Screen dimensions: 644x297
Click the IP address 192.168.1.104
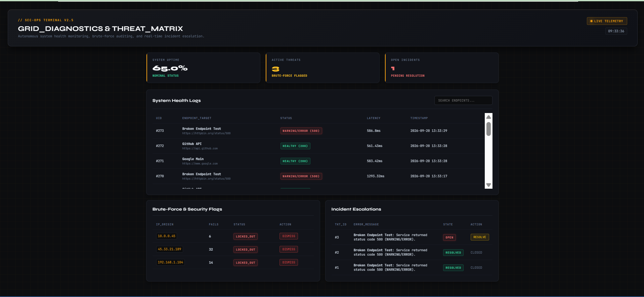tap(170, 262)
